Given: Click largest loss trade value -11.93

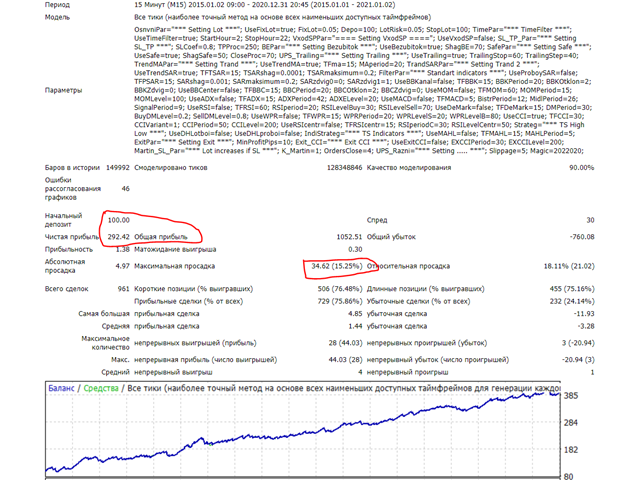Looking at the screenshot, I should pos(584,314).
